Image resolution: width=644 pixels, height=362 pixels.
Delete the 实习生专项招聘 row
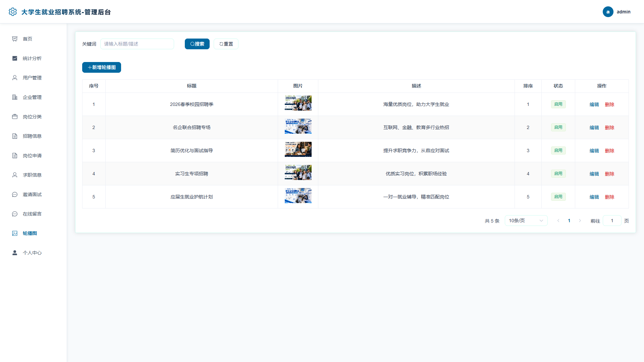click(x=609, y=174)
